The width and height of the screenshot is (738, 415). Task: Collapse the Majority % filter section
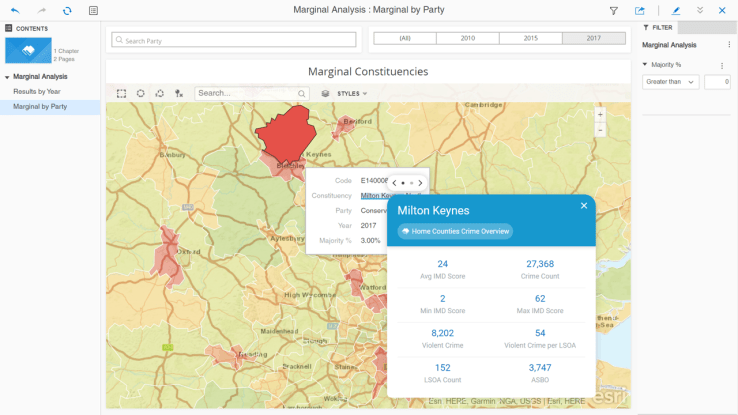[645, 64]
